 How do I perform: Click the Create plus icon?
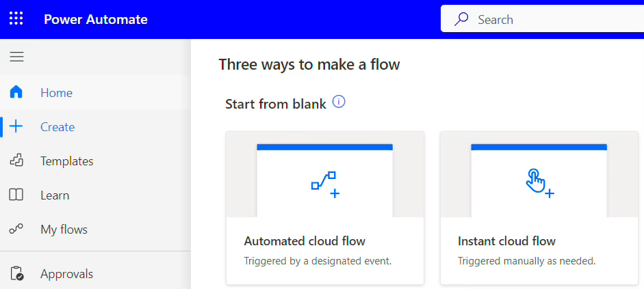16,126
